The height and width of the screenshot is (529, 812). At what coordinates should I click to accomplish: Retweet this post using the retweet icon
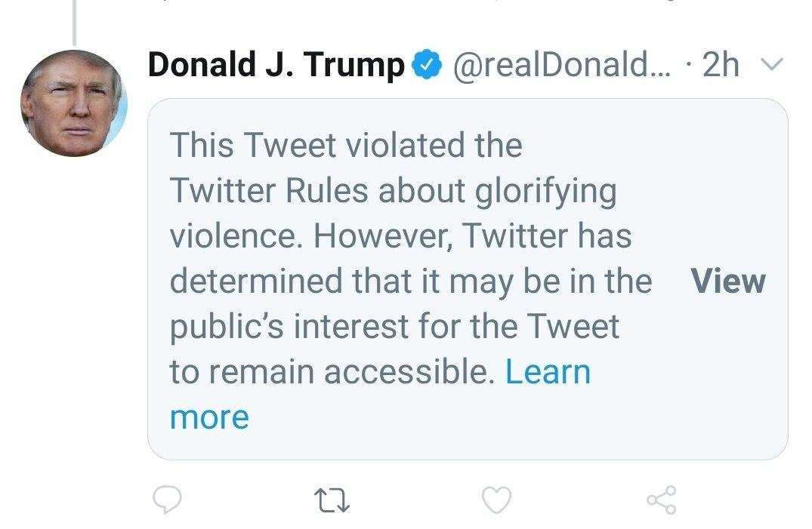[x=332, y=500]
